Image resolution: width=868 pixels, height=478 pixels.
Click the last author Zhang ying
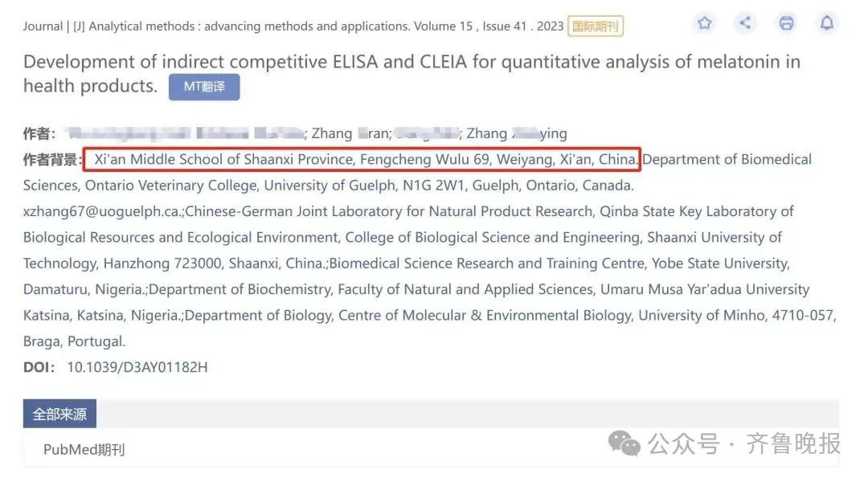pos(517,133)
